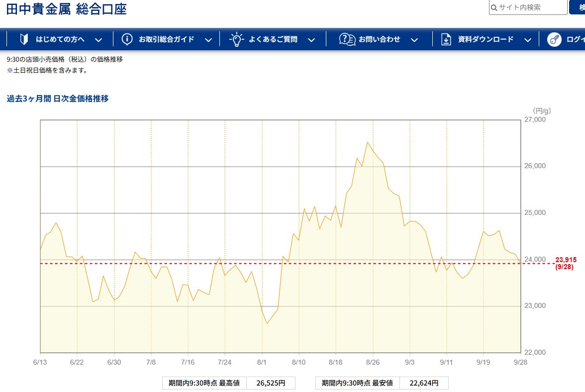This screenshot has width=585, height=392.
Task: Click the 田中貴金属 総合口座 site title link
Action: tap(67, 8)
